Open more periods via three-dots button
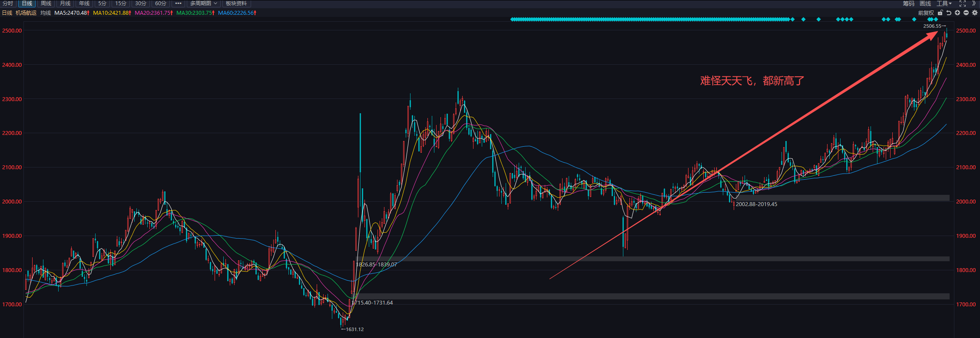This screenshot has width=980, height=338. pyautogui.click(x=178, y=3)
